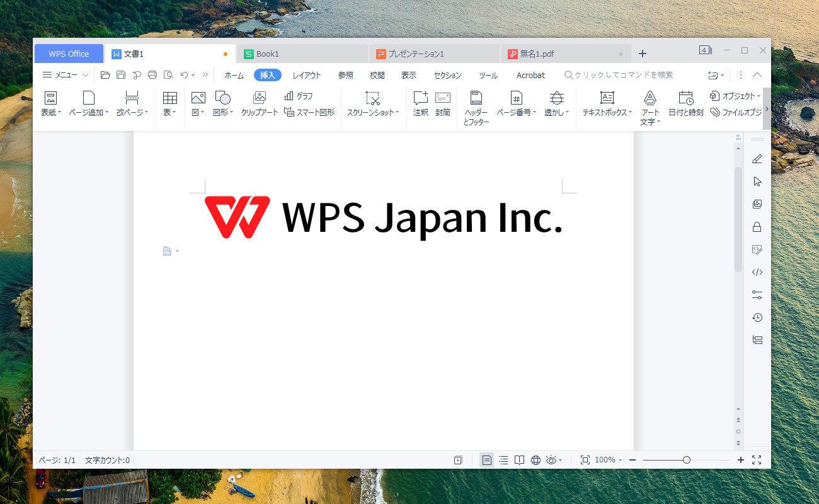Open the 封筒 envelope tool
This screenshot has height=504, width=819.
[443, 104]
